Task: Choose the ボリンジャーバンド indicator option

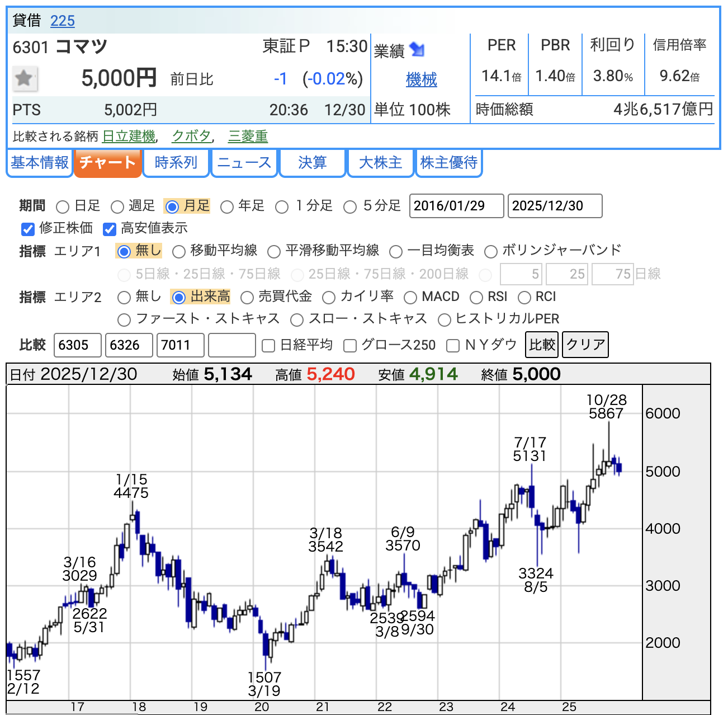Action: [491, 252]
